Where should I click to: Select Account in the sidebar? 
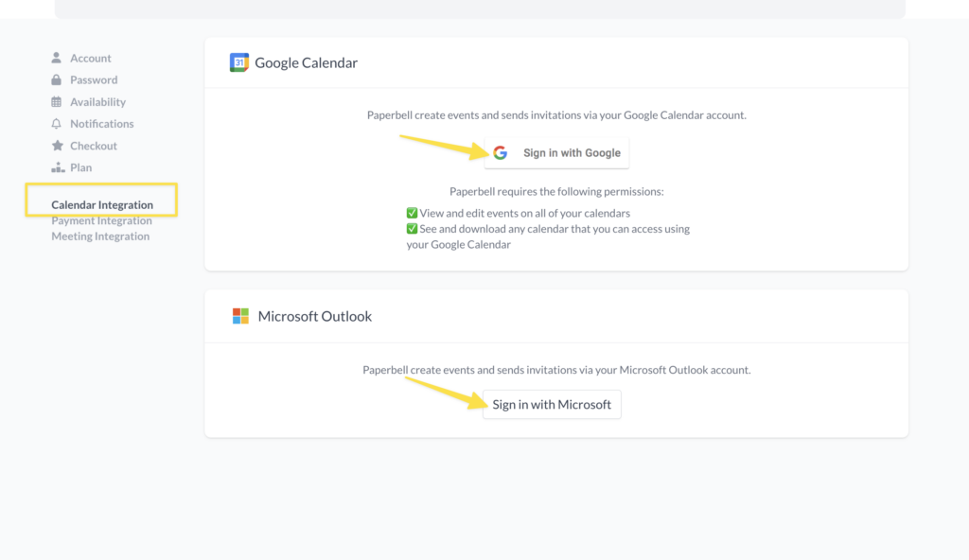point(92,58)
